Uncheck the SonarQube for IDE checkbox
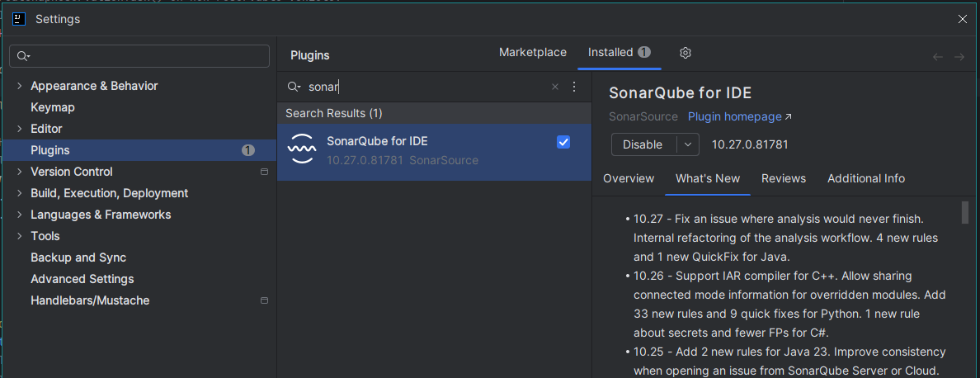Image resolution: width=980 pixels, height=378 pixels. pos(563,142)
